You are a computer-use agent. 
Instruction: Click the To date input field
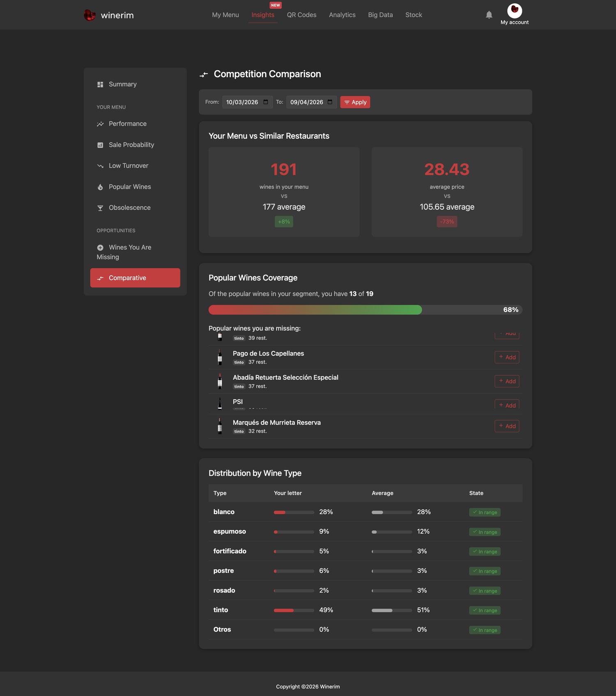[x=311, y=102]
